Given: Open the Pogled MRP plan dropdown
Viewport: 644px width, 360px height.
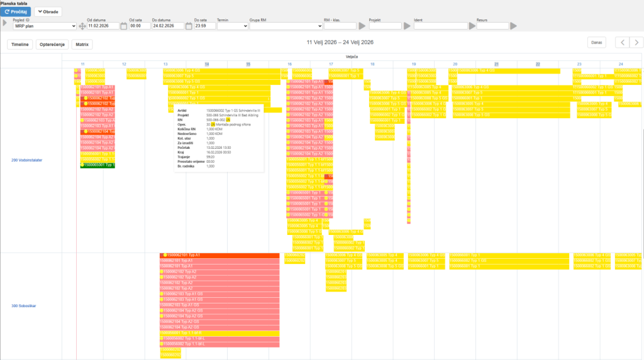Looking at the screenshot, I should (45, 26).
